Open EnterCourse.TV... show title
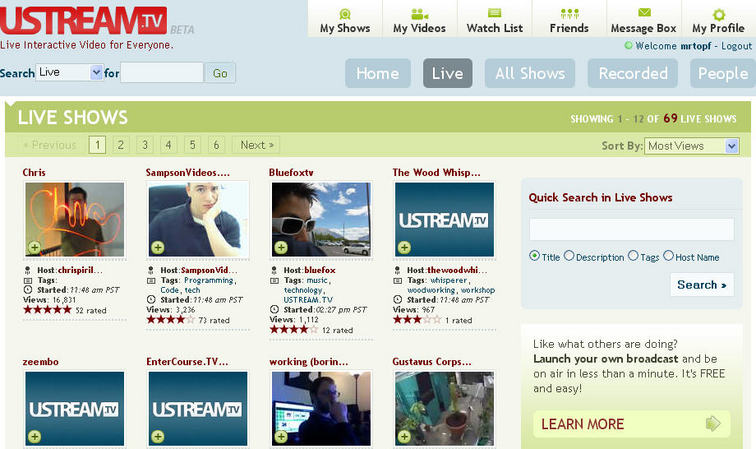The image size is (756, 449). click(x=187, y=362)
